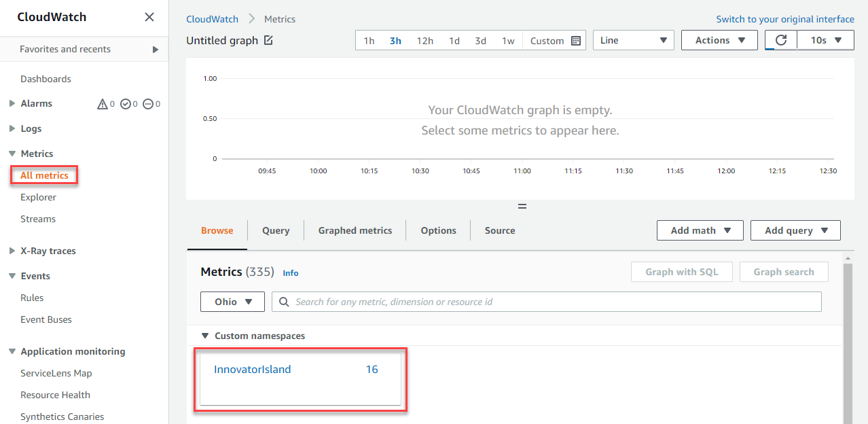Close the CloudWatch navigation panel
Image resolution: width=868 pixels, height=424 pixels.
click(149, 17)
